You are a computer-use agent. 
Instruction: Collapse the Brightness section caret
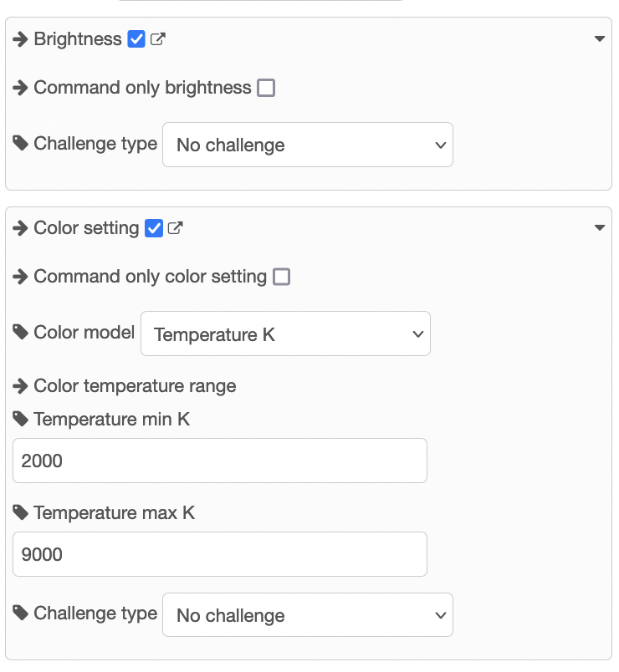tap(599, 39)
